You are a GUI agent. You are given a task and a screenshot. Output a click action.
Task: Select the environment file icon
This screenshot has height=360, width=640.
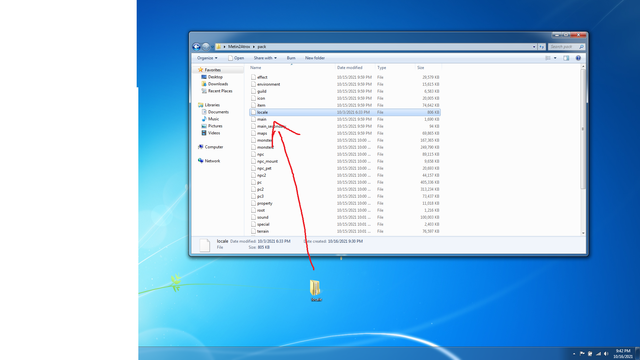coord(253,84)
